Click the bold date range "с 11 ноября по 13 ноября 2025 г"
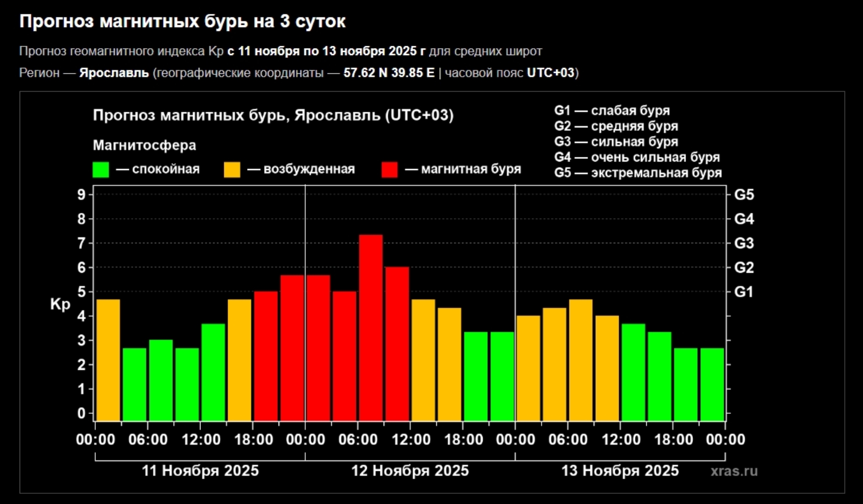 tap(326, 51)
